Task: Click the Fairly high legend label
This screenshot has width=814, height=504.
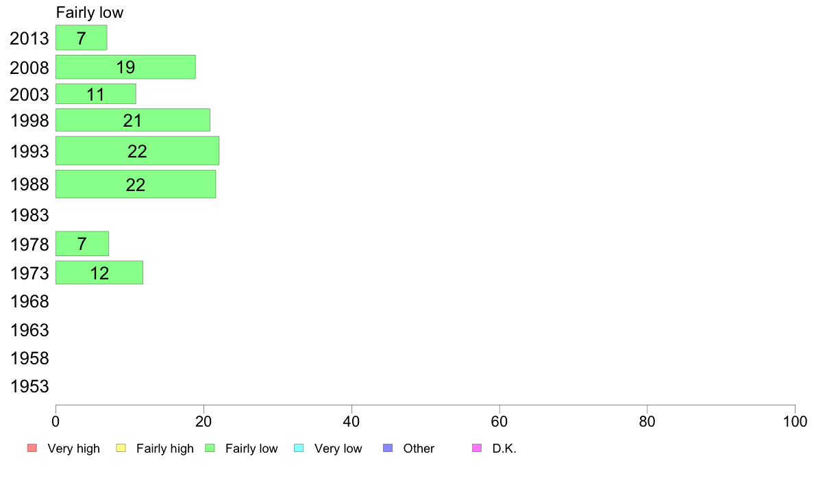Action: [165, 449]
